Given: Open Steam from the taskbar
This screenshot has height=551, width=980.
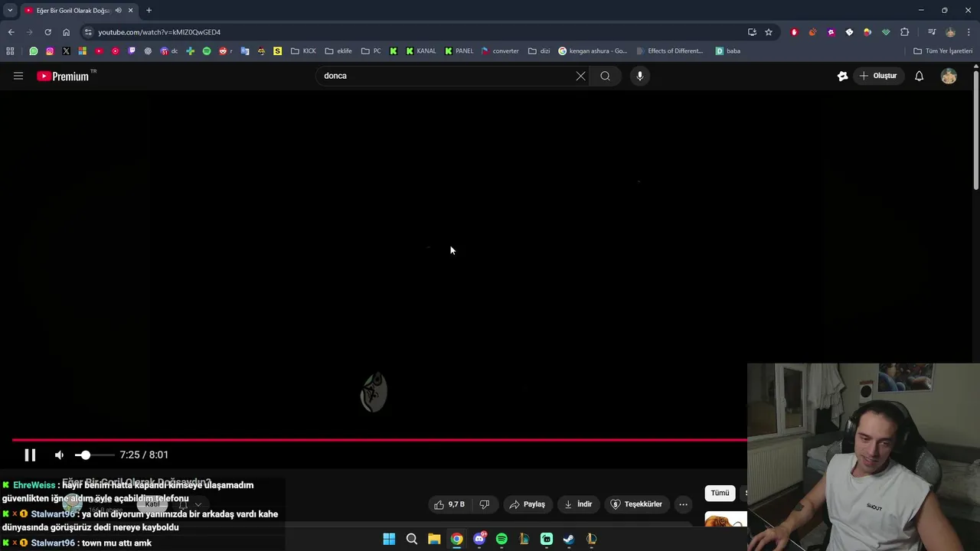Looking at the screenshot, I should pyautogui.click(x=569, y=540).
